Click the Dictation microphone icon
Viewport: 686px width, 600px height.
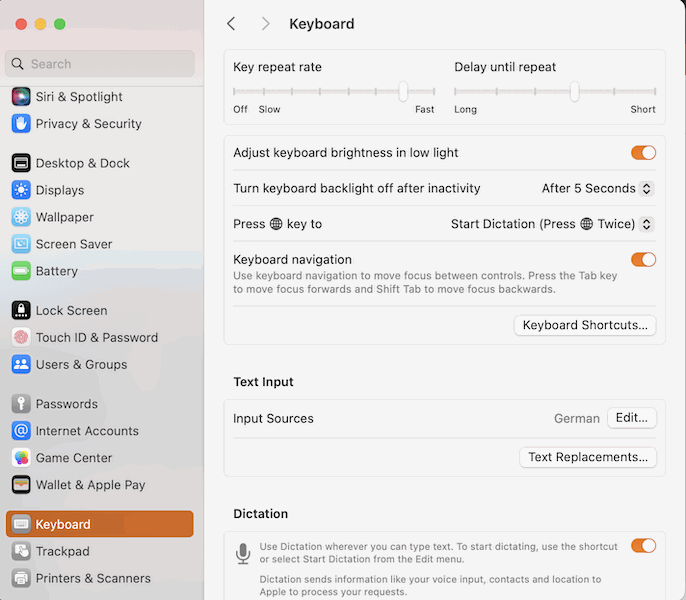pos(242,553)
